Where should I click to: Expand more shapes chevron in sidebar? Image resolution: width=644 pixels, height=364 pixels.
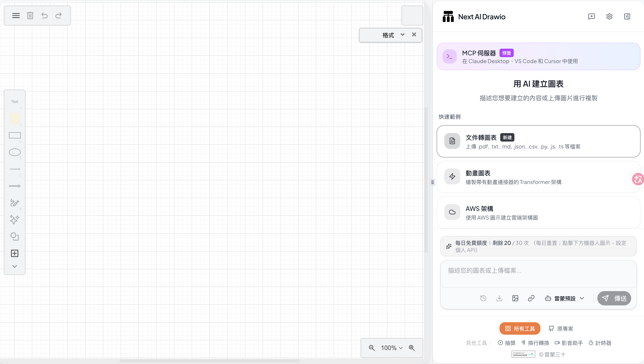click(x=14, y=266)
